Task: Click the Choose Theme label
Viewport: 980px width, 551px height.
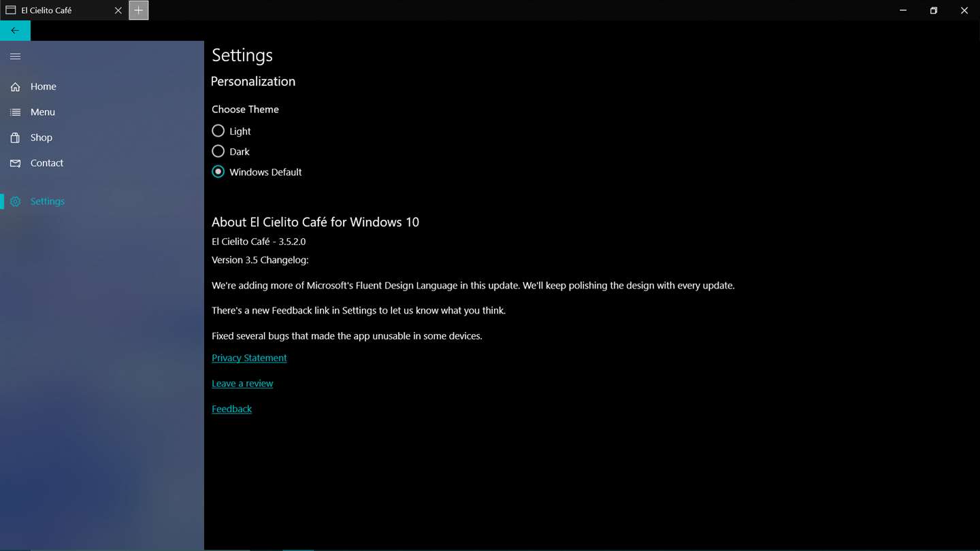Action: coord(245,109)
